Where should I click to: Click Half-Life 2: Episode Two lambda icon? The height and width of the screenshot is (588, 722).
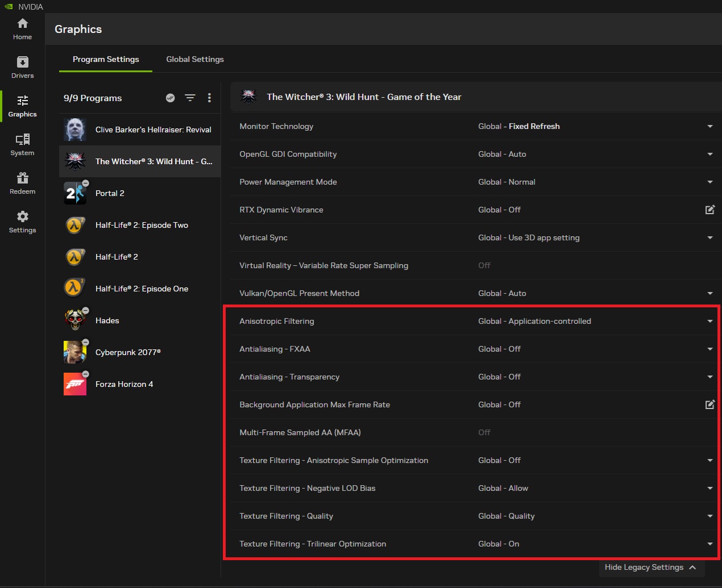coord(75,225)
